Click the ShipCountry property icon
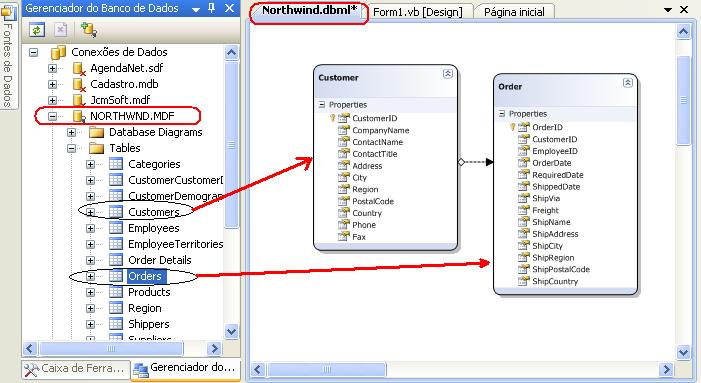The width and height of the screenshot is (701, 383). [x=524, y=281]
